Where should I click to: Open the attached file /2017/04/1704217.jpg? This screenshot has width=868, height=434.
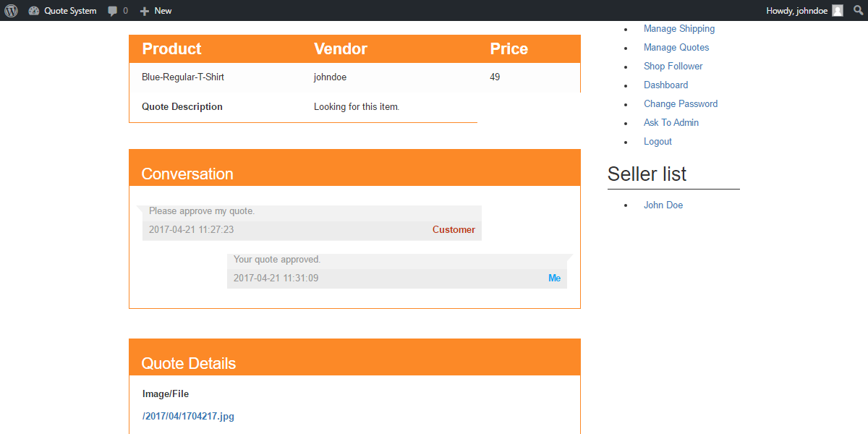[188, 416]
